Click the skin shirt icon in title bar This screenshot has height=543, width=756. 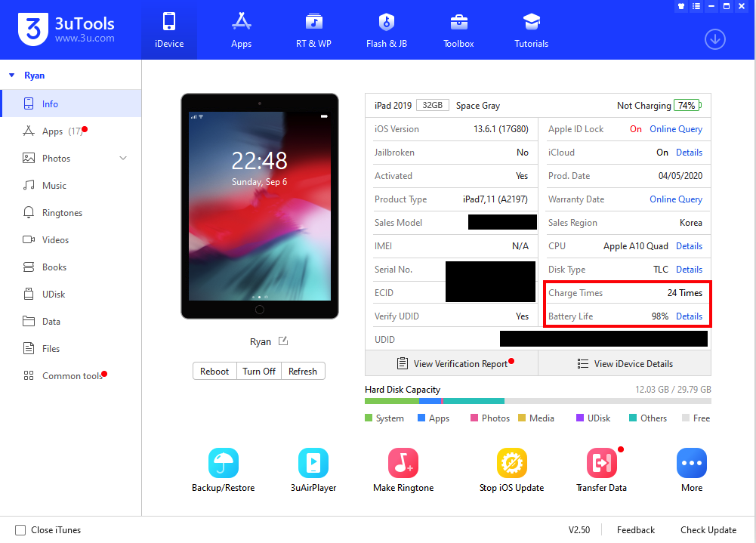681,6
